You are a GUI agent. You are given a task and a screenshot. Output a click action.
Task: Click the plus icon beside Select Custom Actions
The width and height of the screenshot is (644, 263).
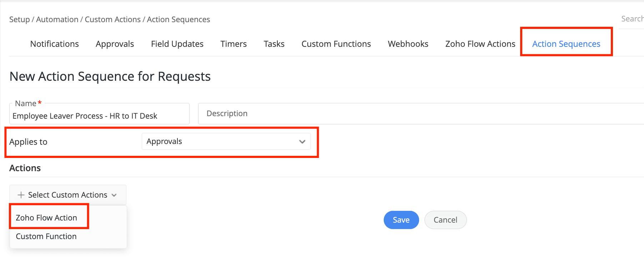click(21, 195)
